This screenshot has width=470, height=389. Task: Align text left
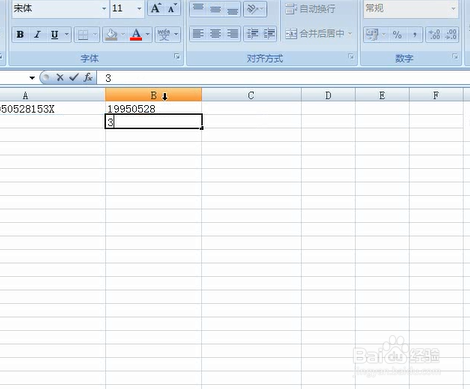click(198, 34)
